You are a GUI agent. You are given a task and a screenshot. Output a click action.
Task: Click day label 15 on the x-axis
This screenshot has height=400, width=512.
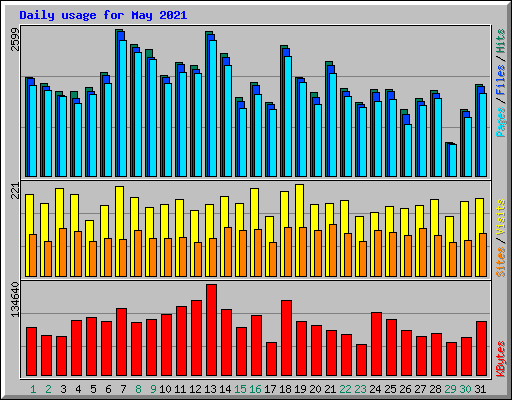[240, 389]
